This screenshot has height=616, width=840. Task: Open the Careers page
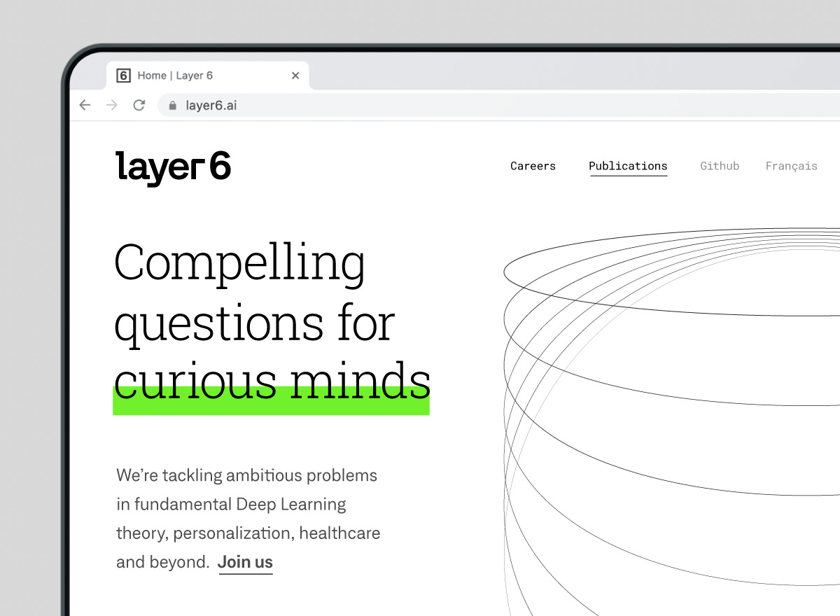click(x=533, y=166)
